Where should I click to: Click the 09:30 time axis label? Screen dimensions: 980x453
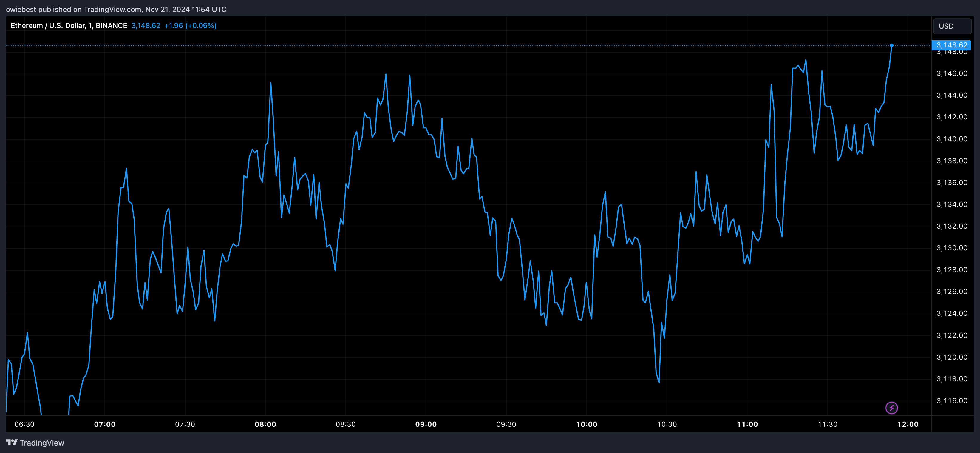click(506, 424)
